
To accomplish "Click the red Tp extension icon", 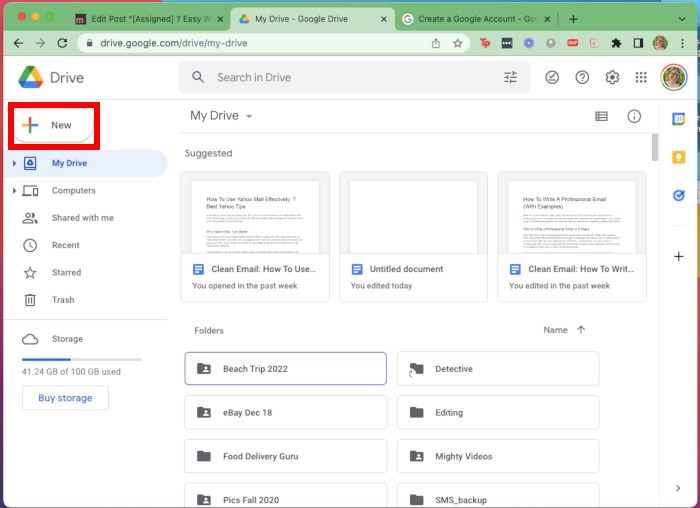I will [485, 43].
